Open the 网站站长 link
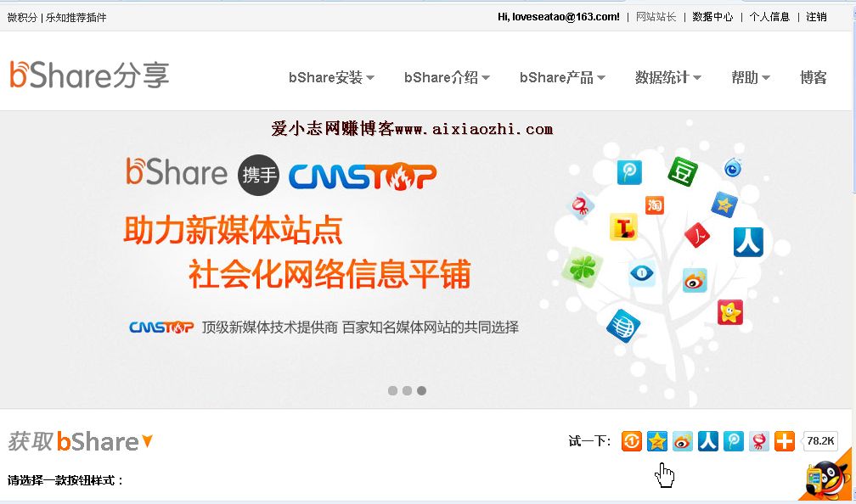The height and width of the screenshot is (504, 856). tap(656, 17)
